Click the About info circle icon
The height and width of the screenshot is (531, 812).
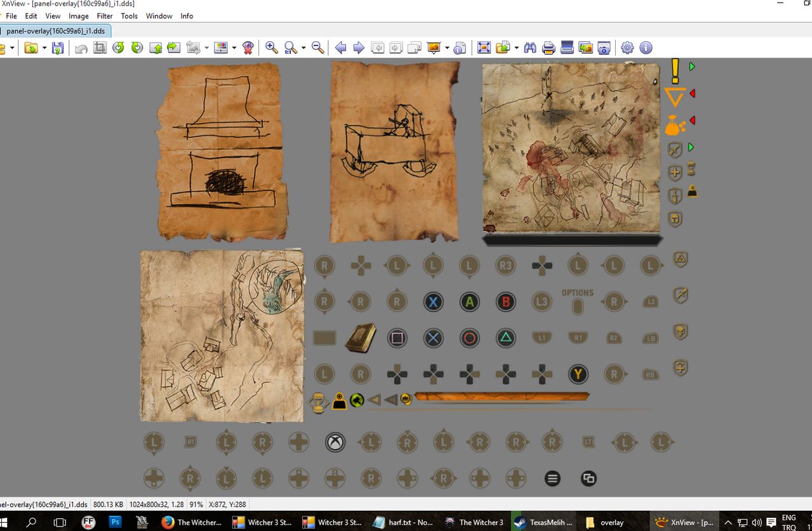click(646, 48)
